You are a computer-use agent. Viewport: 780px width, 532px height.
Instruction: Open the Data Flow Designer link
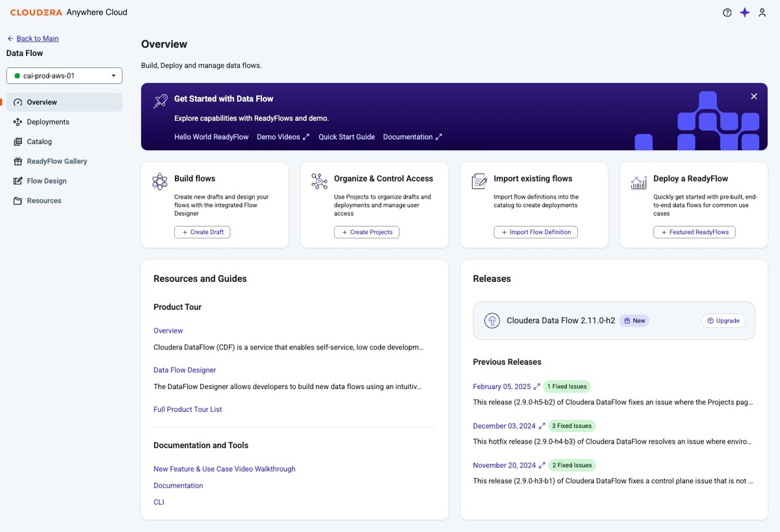[x=185, y=370]
